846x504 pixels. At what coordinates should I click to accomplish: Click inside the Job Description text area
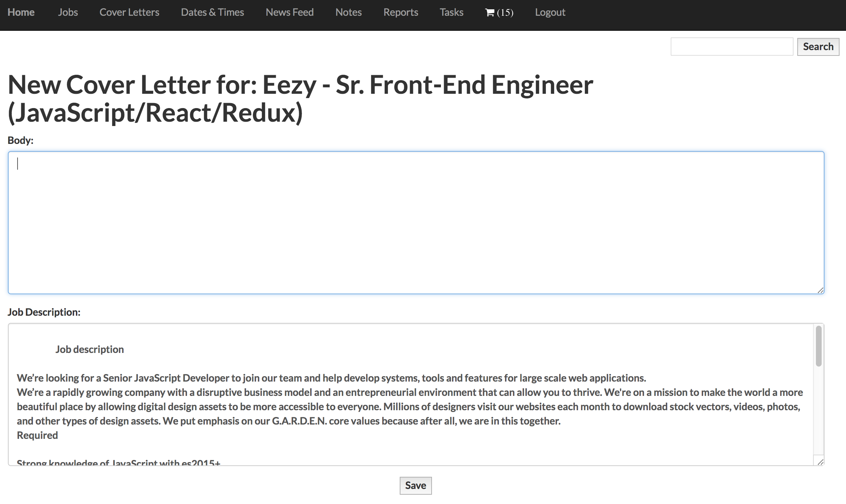point(416,394)
